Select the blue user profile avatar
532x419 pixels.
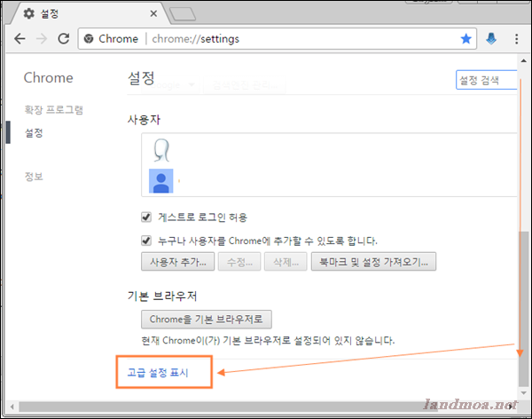click(x=160, y=181)
